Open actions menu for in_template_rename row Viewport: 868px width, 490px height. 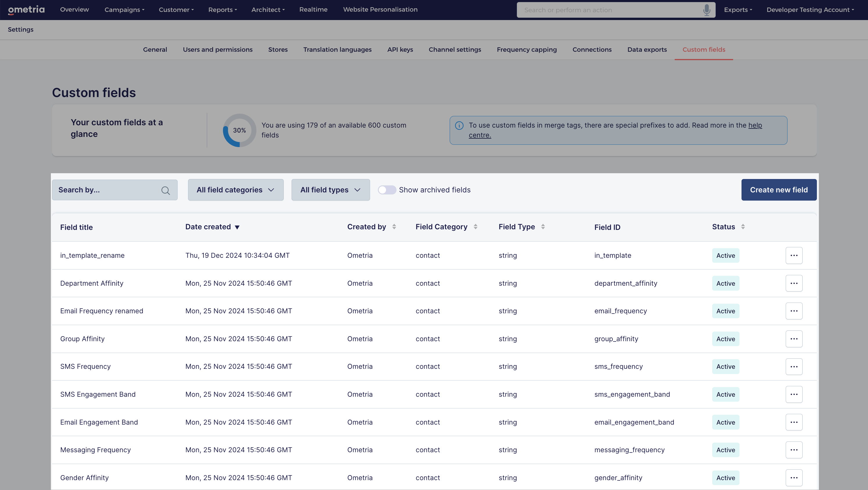tap(794, 255)
